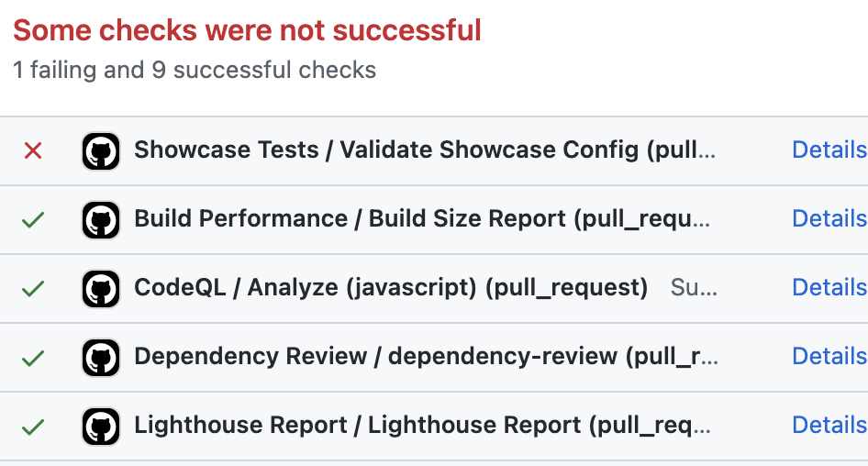
Task: Open Details for Validate Showcase Config
Action: coord(829,150)
